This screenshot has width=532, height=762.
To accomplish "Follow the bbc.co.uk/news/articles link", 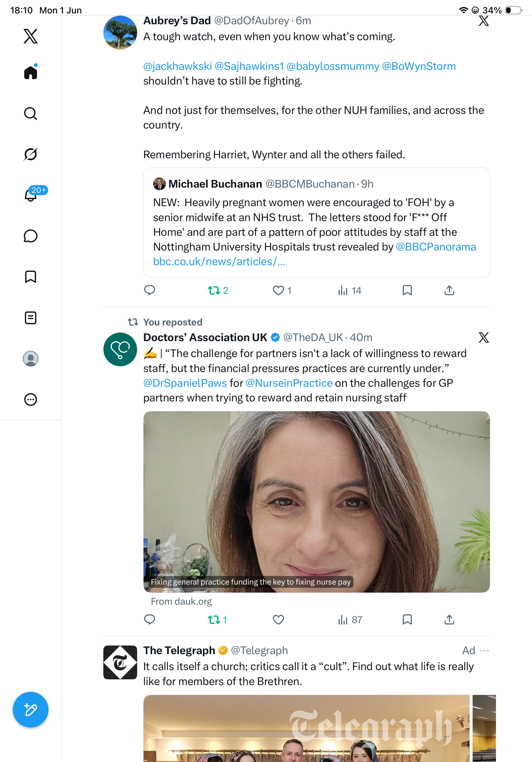I will pos(219,262).
